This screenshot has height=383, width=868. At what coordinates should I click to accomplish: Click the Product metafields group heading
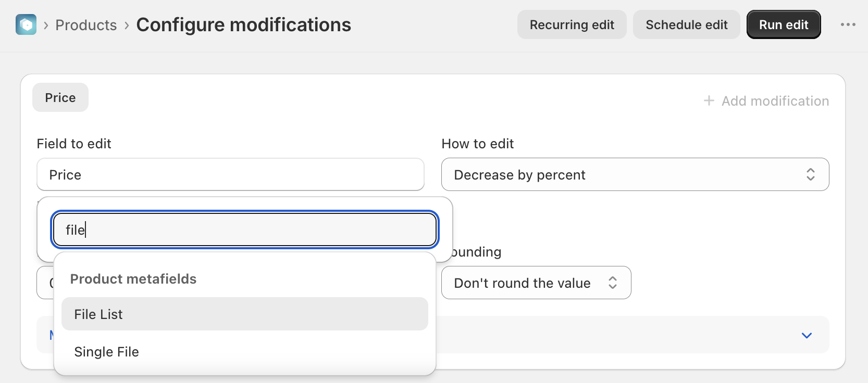[x=133, y=279]
